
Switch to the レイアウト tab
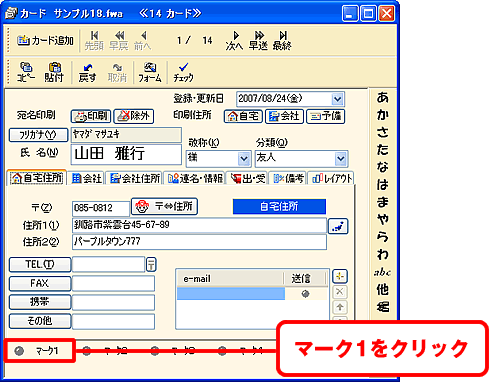[332, 179]
